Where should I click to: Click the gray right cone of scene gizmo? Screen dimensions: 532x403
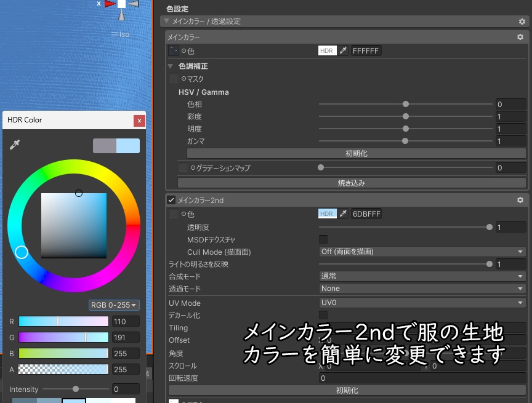(134, 4)
